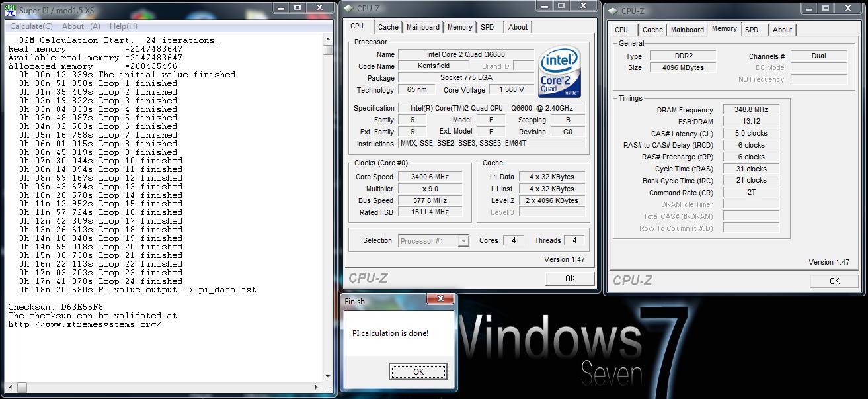Close the Finish dialog with the X button
This screenshot has height=399, width=868.
tap(439, 299)
